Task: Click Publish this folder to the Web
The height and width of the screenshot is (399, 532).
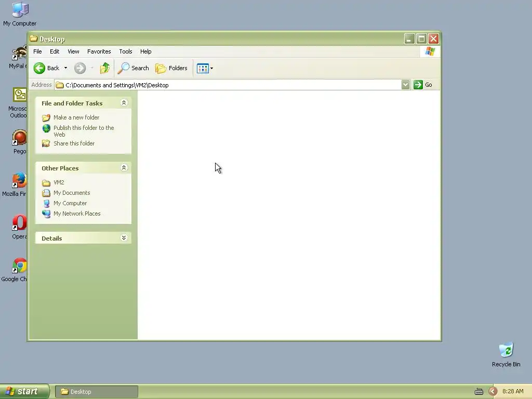Action: pyautogui.click(x=84, y=131)
